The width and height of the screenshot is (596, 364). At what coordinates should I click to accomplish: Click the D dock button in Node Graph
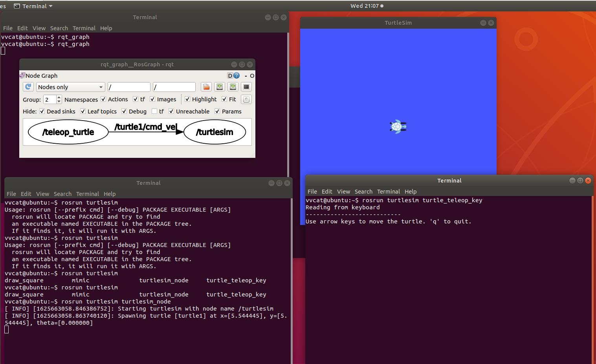pyautogui.click(x=230, y=75)
